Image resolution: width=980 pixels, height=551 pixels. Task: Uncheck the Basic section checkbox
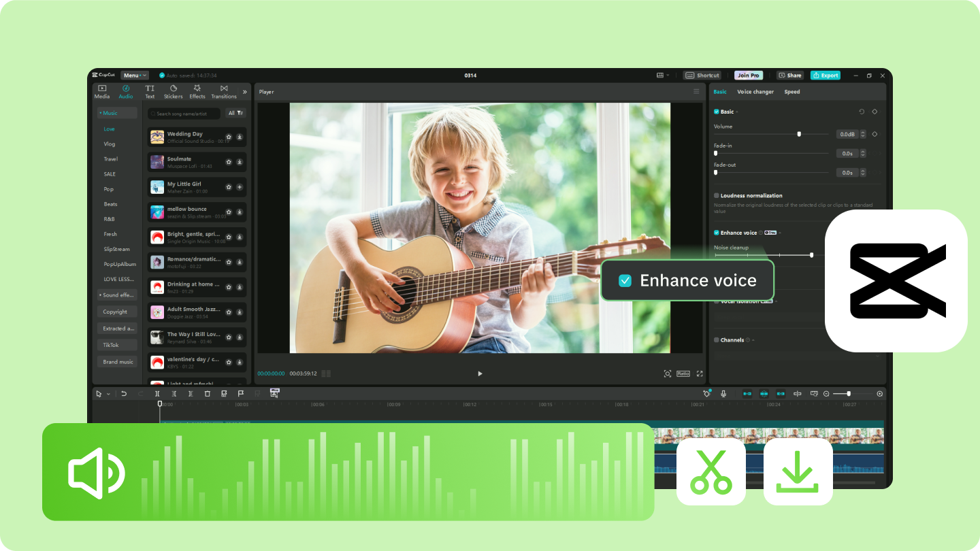coord(715,112)
